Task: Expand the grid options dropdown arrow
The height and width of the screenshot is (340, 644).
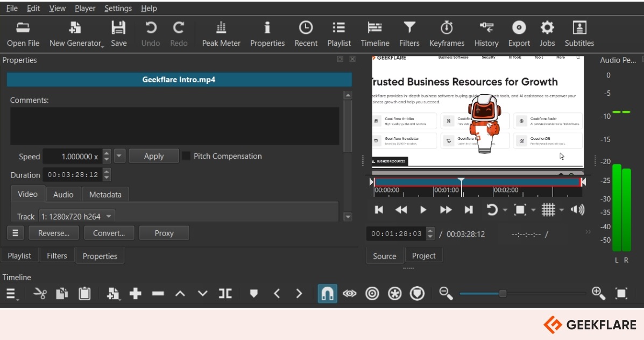Action: click(x=562, y=210)
